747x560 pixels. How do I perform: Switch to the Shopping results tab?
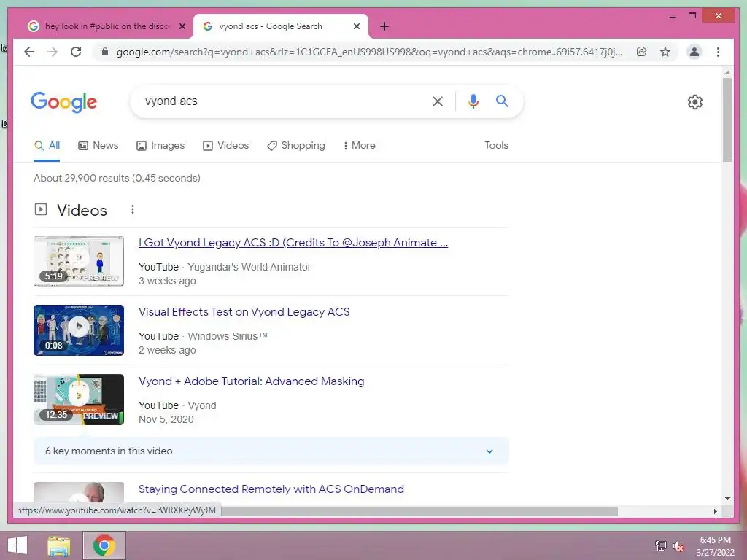(296, 146)
